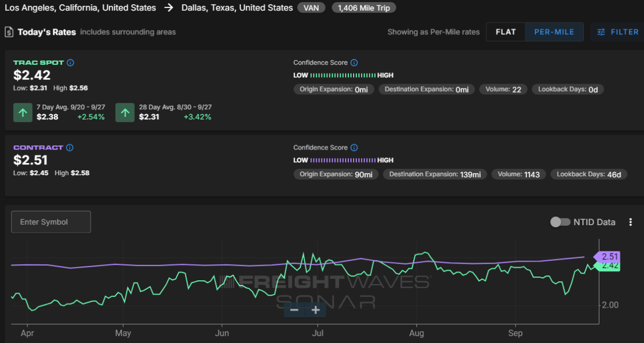Click the TRAC SPOT Confidence Score info icon
644x343 pixels.
pos(354,63)
